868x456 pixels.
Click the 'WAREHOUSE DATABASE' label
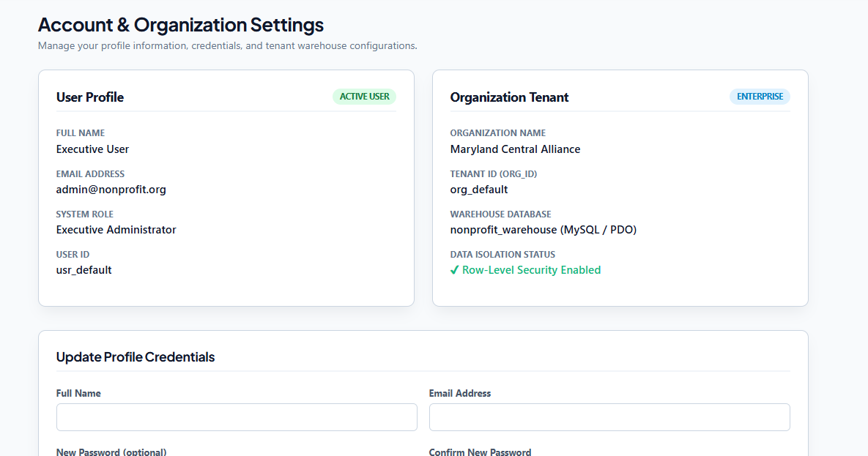[x=500, y=214]
